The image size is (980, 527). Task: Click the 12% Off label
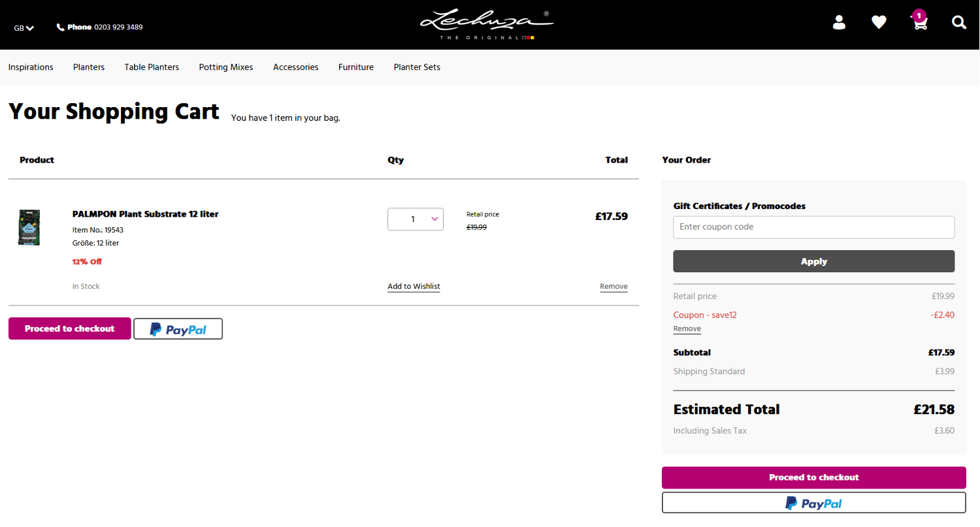tap(87, 262)
